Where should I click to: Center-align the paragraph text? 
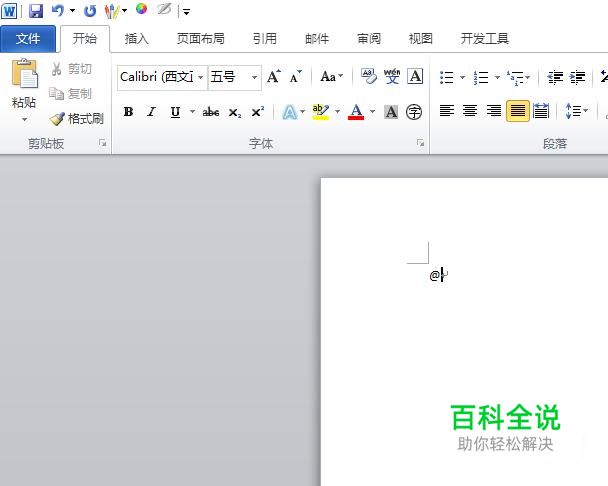click(470, 111)
